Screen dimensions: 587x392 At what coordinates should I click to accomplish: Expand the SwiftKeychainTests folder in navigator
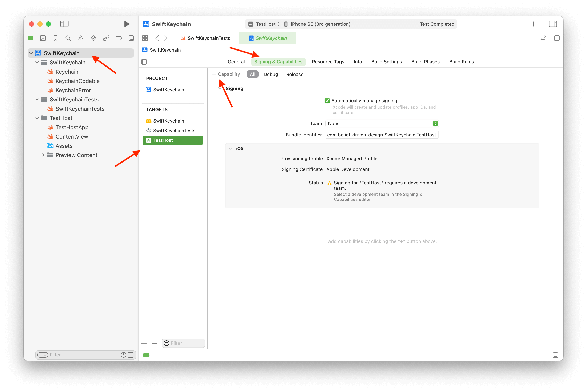38,99
